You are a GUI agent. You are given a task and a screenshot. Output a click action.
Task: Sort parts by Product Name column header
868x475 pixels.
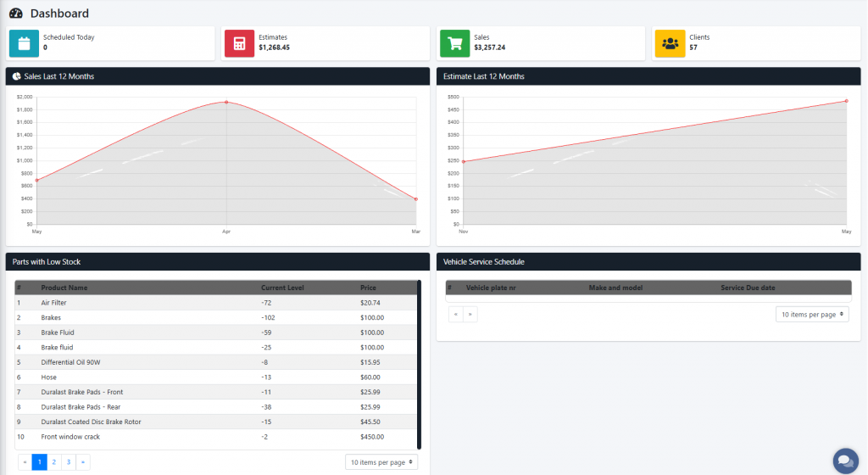(x=64, y=288)
